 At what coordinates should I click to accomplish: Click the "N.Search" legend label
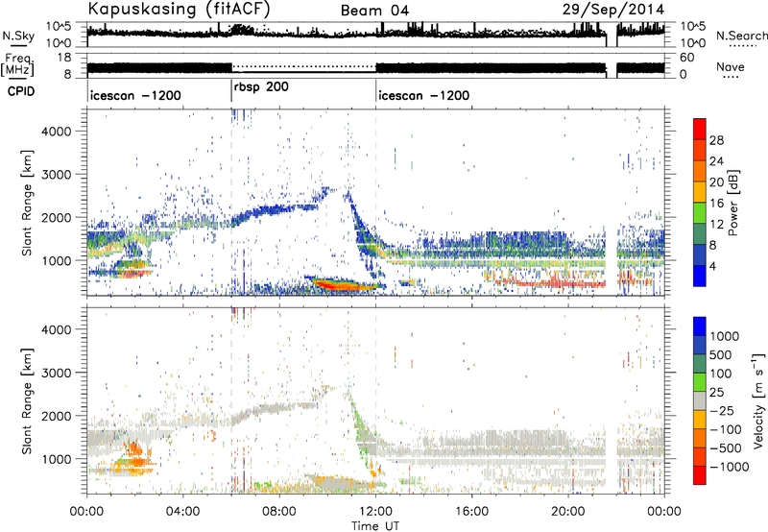[x=741, y=36]
